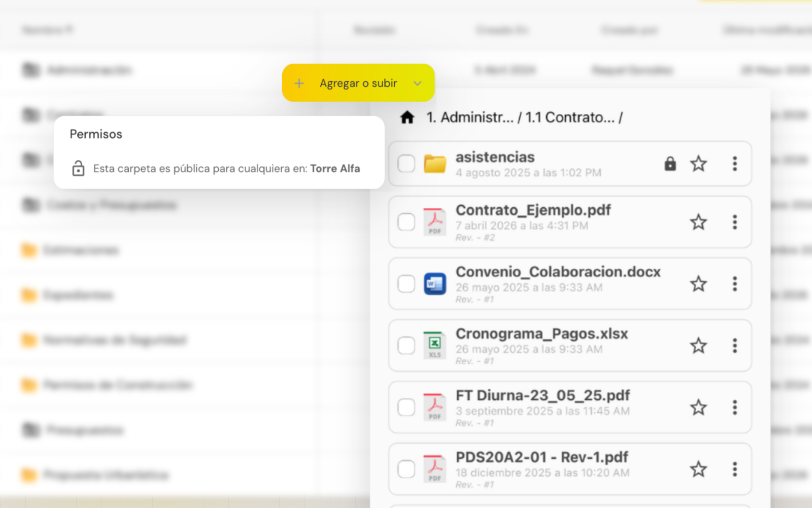The height and width of the screenshot is (508, 812).
Task: Open Cronograma_Pagos.xlsx file name
Action: point(542,333)
